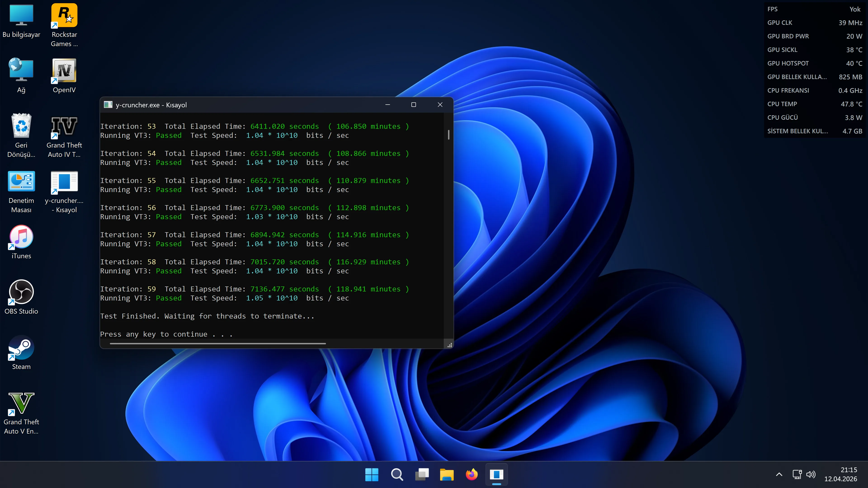Image resolution: width=868 pixels, height=488 pixels.
Task: Click the Grand Theft Auto V shortcut
Action: [x=21, y=413]
